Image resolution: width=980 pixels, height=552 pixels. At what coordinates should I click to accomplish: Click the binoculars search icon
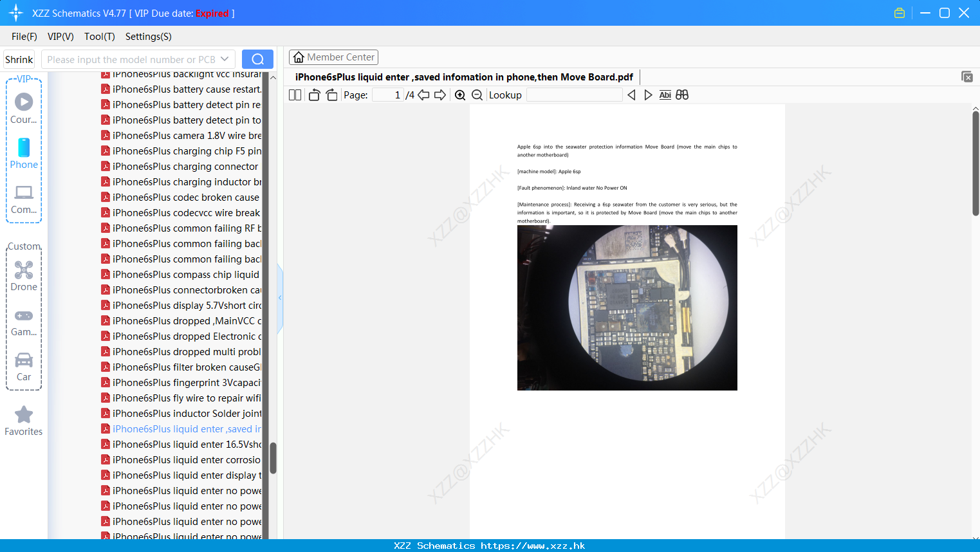pos(682,95)
